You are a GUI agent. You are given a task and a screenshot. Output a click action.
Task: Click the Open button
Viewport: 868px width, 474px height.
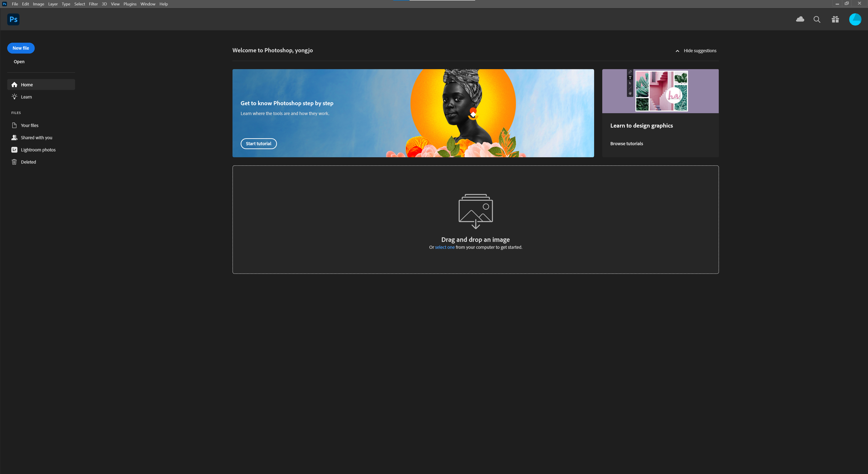click(x=19, y=61)
